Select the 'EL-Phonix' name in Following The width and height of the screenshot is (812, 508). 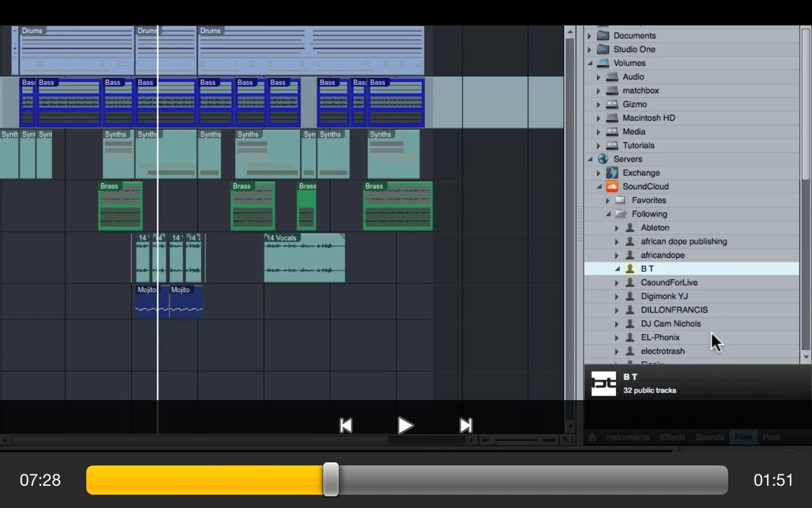point(660,337)
